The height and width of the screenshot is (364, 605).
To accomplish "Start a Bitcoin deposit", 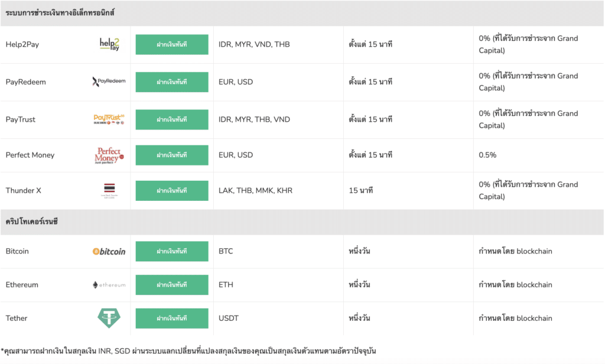I will tap(172, 251).
